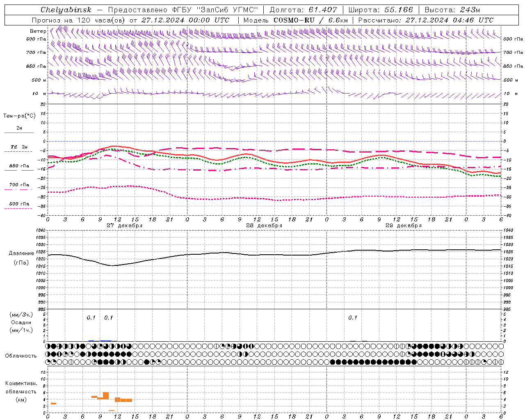Click the 'Модель COSMO-RU / 6.6км' label

[x=295, y=20]
